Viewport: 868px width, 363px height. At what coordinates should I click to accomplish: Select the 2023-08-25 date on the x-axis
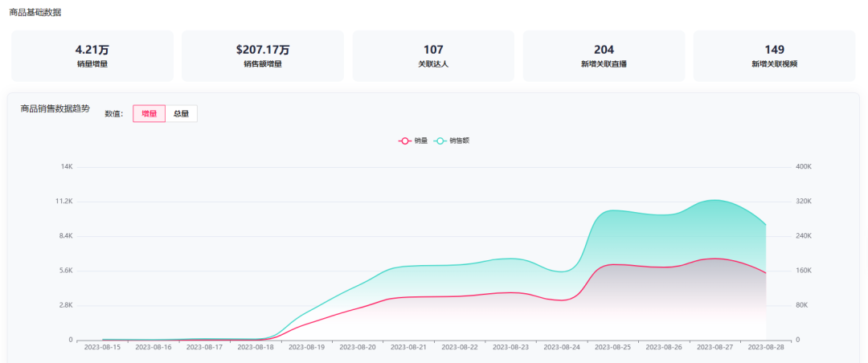click(x=612, y=347)
